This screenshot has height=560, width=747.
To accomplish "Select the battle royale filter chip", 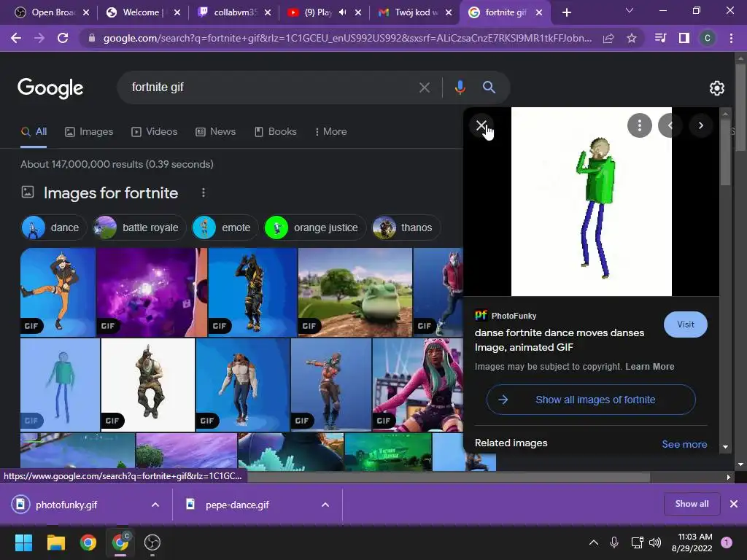I will (x=138, y=227).
